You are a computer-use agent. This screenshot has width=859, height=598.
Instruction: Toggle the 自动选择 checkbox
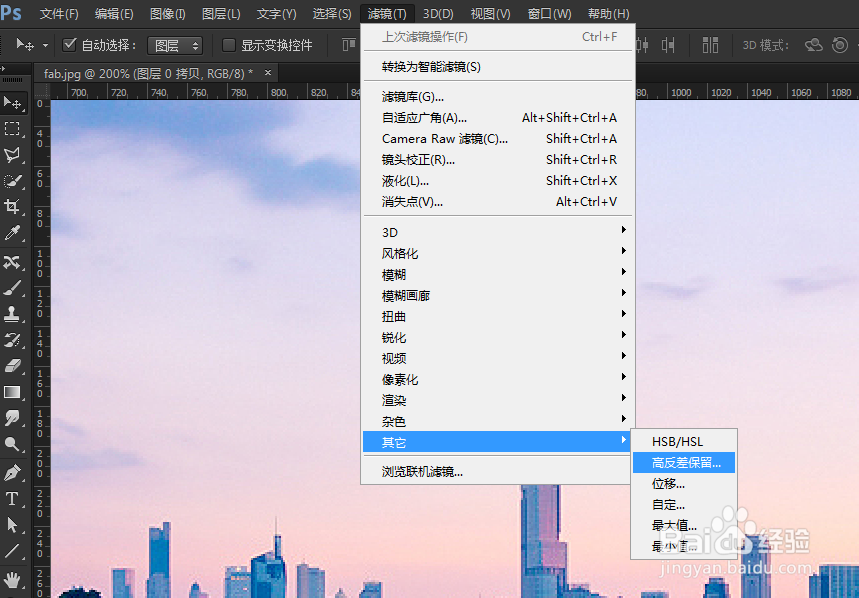click(x=70, y=45)
